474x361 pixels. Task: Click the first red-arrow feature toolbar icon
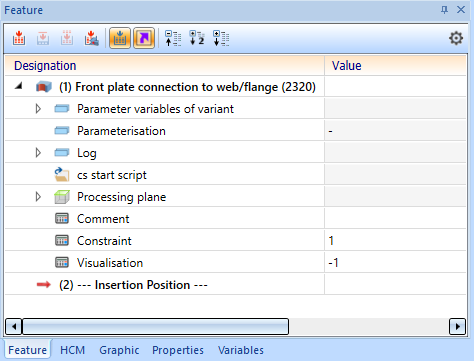tap(19, 38)
